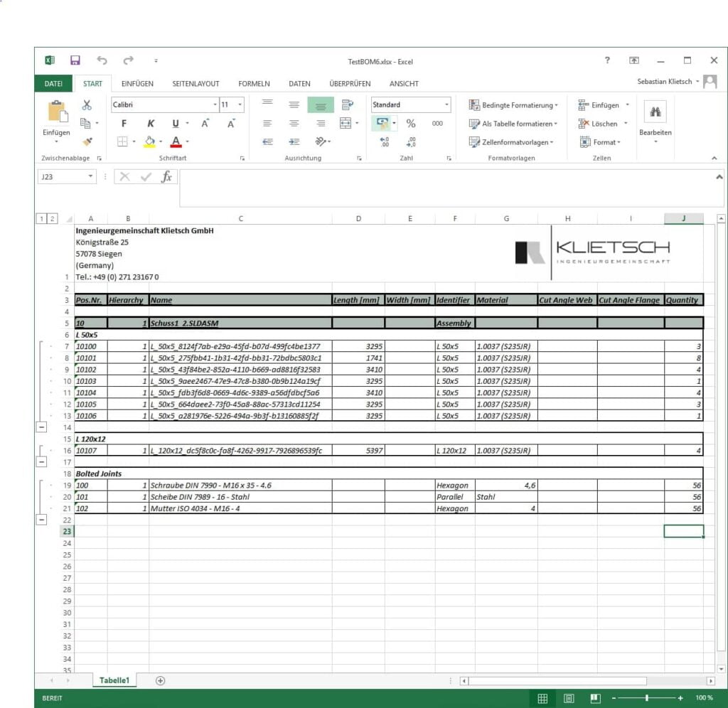The height and width of the screenshot is (708, 728).
Task: Center-align text using the alignment icon
Action: pos(294,122)
